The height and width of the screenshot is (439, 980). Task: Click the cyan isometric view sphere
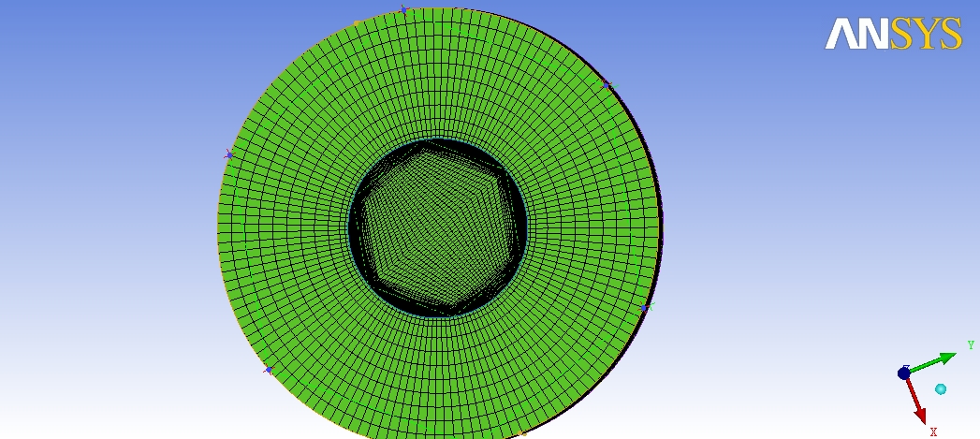941,388
